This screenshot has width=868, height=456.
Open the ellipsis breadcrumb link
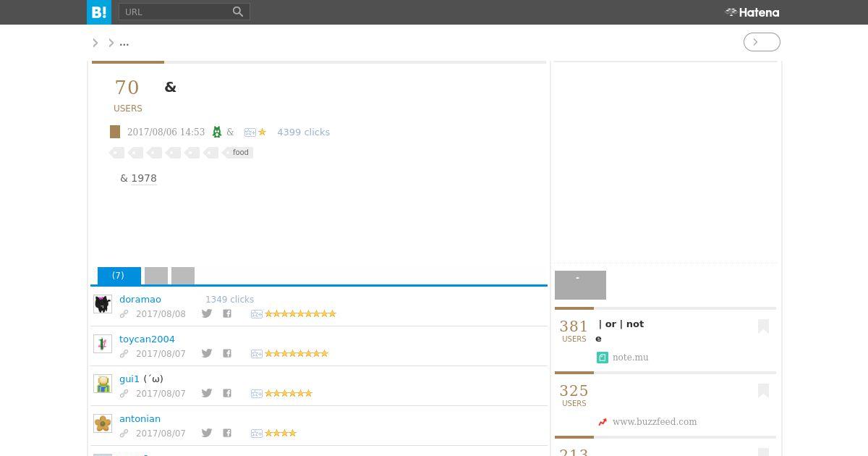pos(124,43)
